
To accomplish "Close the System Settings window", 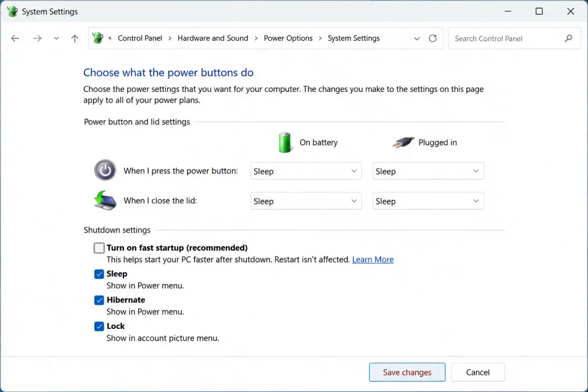I will [570, 11].
